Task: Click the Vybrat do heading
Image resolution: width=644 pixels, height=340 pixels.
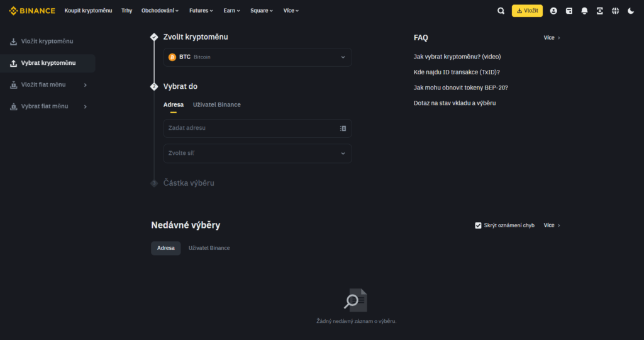Action: [x=180, y=87]
